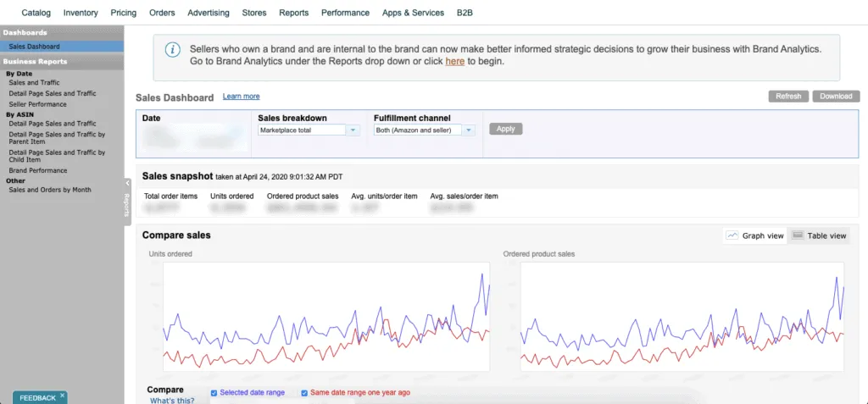The height and width of the screenshot is (404, 868).
Task: Click the Compare sales heading
Action: 176,235
